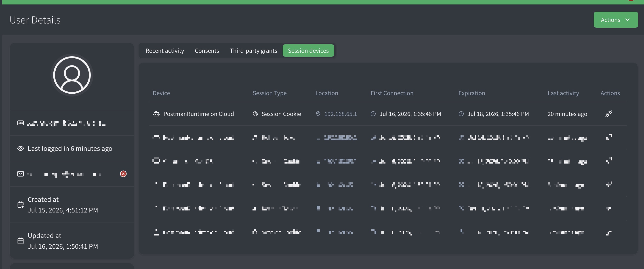Switch to the Recent activity tab
The image size is (644, 269).
[165, 51]
